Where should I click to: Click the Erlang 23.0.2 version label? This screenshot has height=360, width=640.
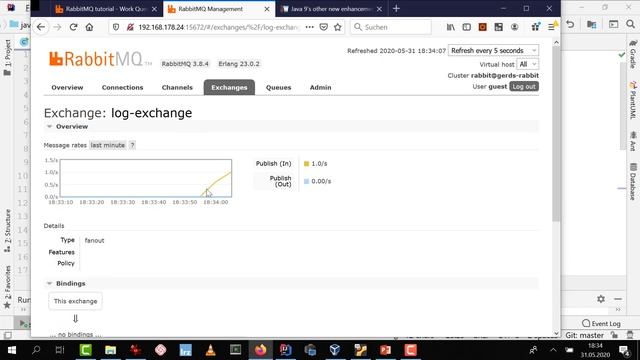[239, 64]
